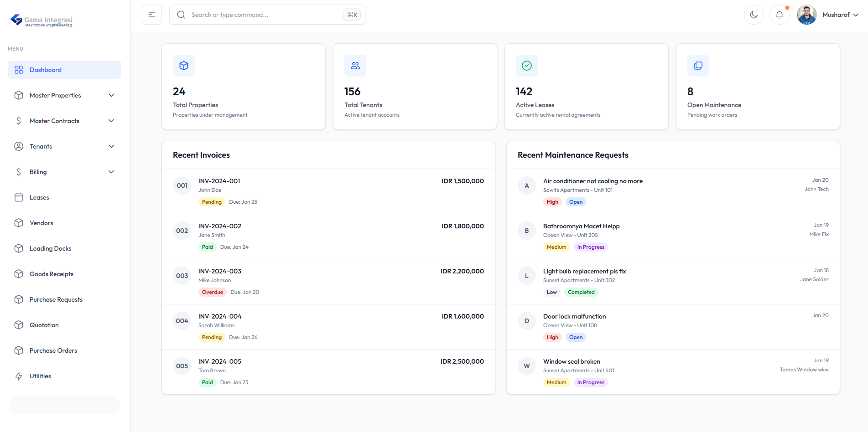Click the Open Maintenance copy icon
The image size is (868, 432).
pos(698,66)
